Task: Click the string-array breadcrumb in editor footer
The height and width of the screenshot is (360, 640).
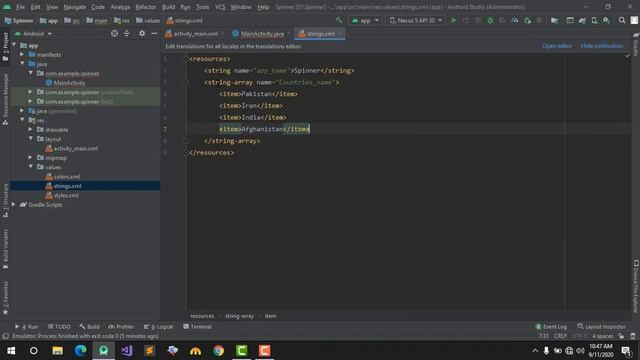Action: tap(239, 316)
